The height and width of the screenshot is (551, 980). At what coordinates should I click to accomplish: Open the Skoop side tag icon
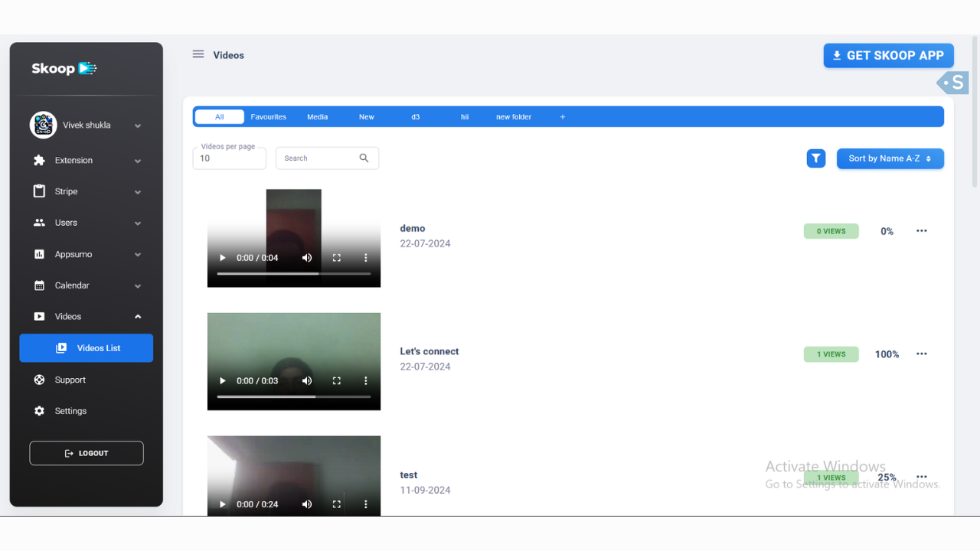coord(953,83)
